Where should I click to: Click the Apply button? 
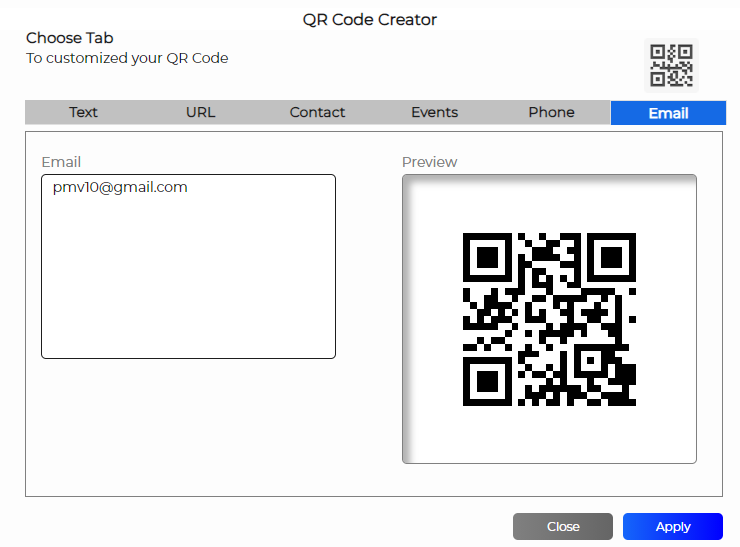click(x=673, y=526)
